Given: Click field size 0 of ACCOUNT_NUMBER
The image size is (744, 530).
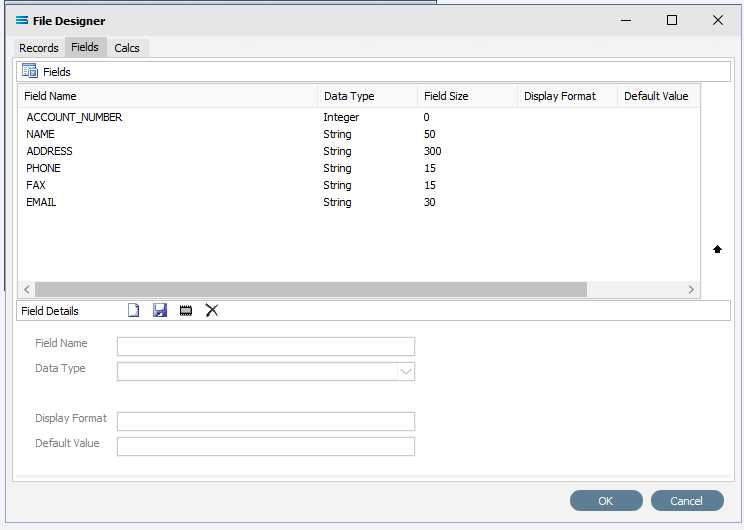Looking at the screenshot, I should tap(426, 117).
